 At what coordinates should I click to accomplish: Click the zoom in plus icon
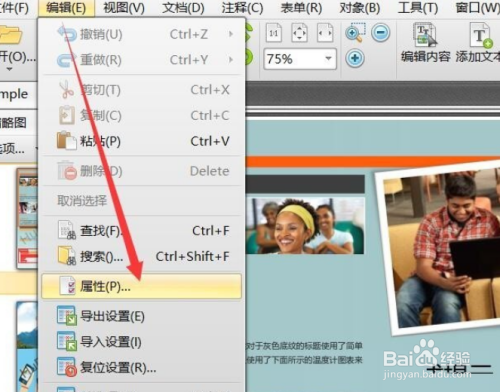[355, 58]
